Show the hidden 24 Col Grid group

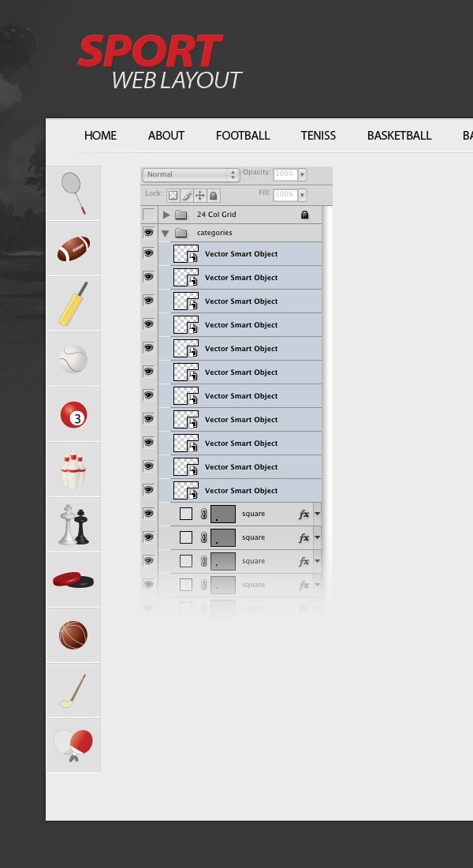pyautogui.click(x=149, y=214)
